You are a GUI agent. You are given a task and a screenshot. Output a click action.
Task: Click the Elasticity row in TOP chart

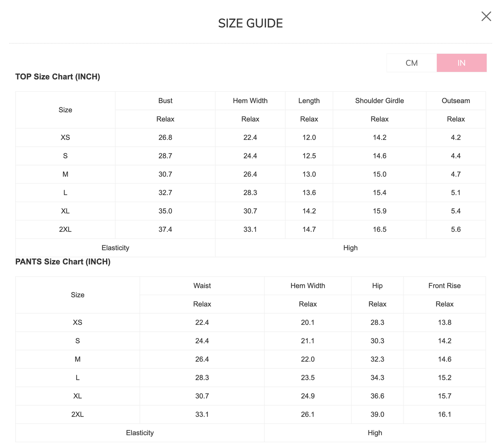coord(251,248)
